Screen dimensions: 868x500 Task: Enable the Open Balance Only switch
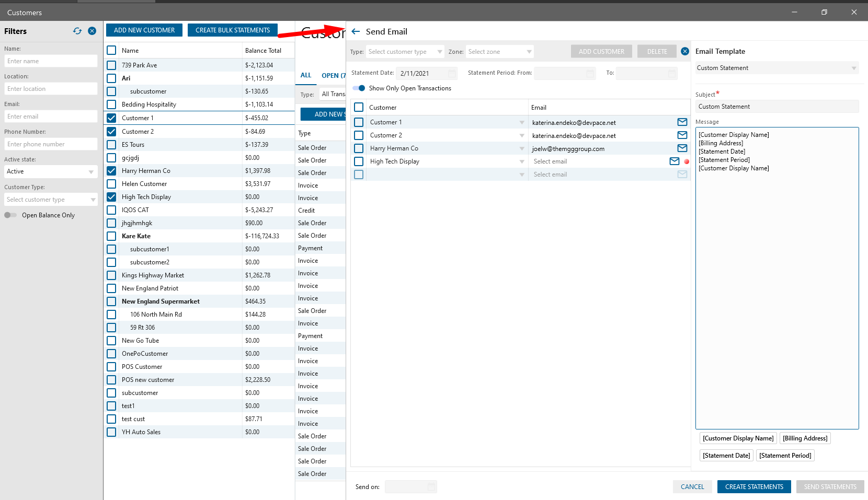click(x=10, y=215)
